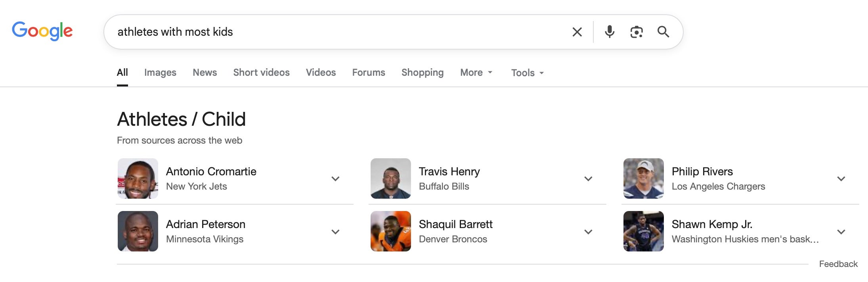This screenshot has height=282, width=868.
Task: Click Shawn Kemp Jr. thumbnail photo
Action: 643,231
